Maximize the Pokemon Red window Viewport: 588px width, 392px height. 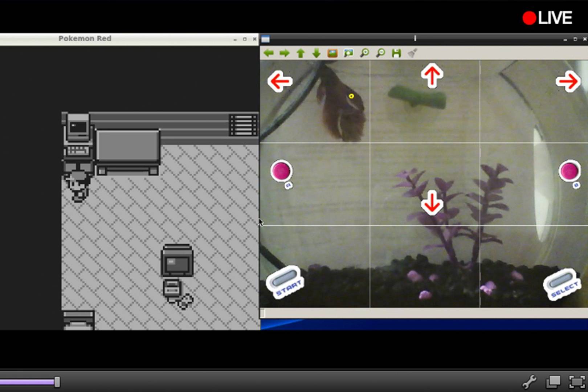click(245, 39)
